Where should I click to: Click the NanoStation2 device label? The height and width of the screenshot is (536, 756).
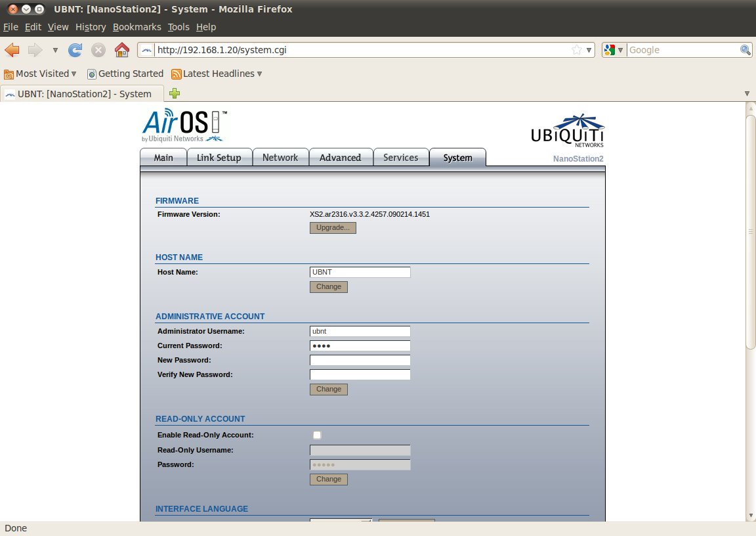click(578, 159)
